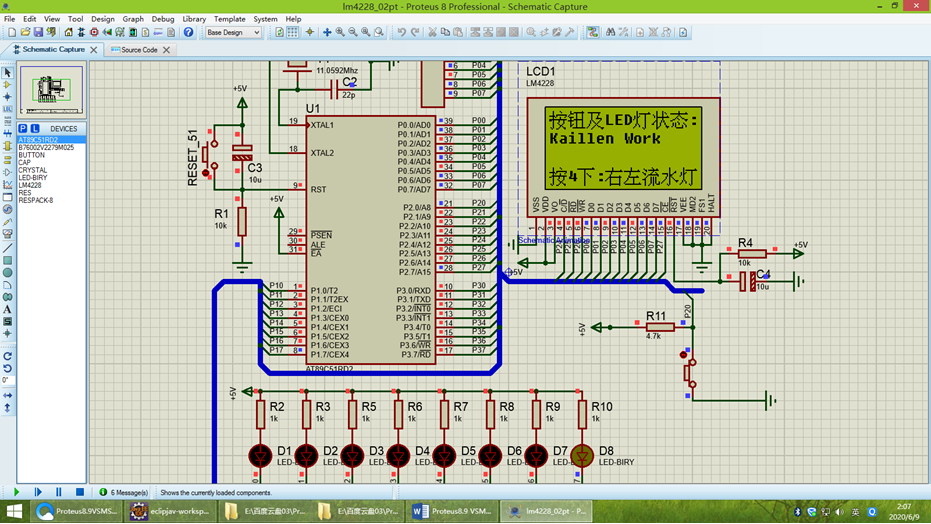
Task: Select the 2D Graphics Text 'A' tool
Action: tap(7, 309)
